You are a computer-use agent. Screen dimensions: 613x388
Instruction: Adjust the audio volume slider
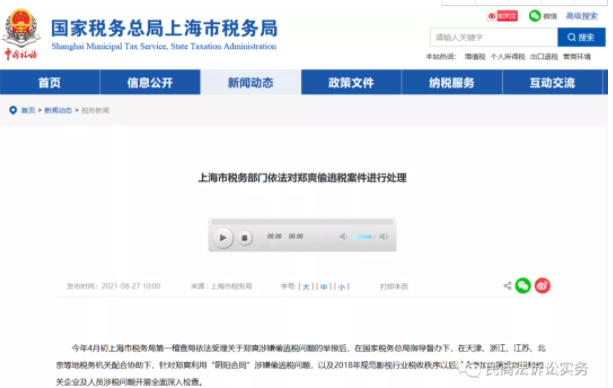362,237
